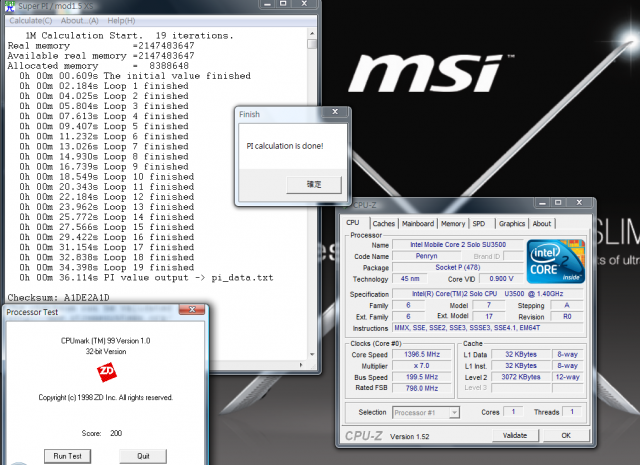Click the Core Speed value '1396.5 MHz'

click(x=422, y=354)
